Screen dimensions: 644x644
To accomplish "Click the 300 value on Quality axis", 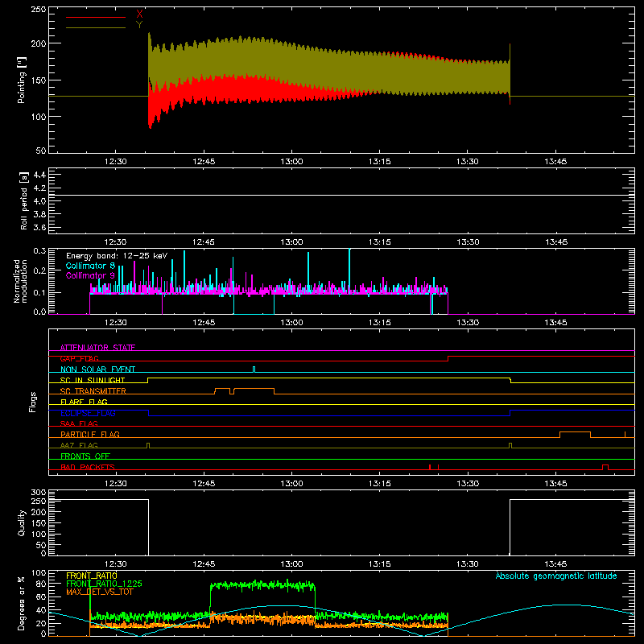I will [x=38, y=493].
